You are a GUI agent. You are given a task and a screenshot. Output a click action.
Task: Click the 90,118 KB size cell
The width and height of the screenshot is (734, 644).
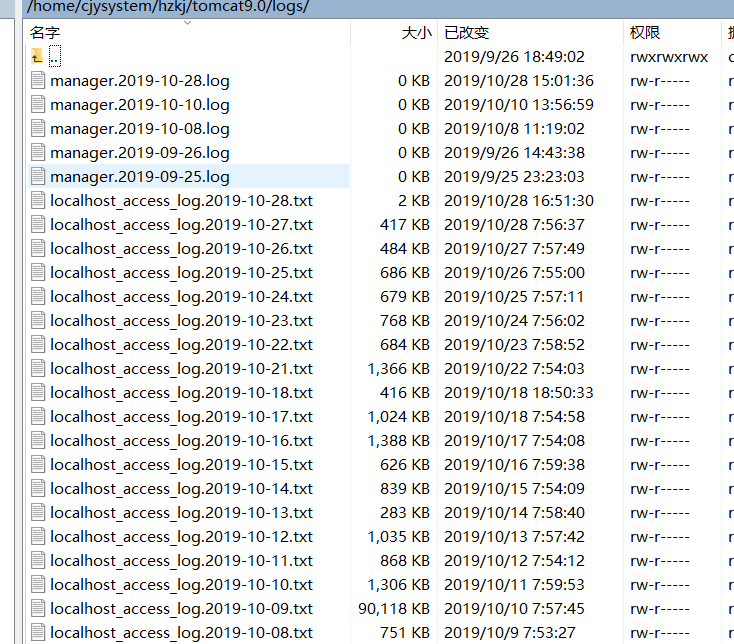[x=394, y=609]
